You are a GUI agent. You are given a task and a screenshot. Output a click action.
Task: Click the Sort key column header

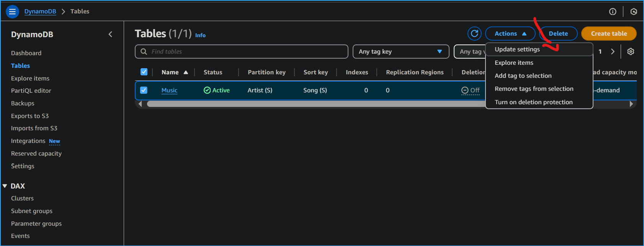pyautogui.click(x=315, y=72)
